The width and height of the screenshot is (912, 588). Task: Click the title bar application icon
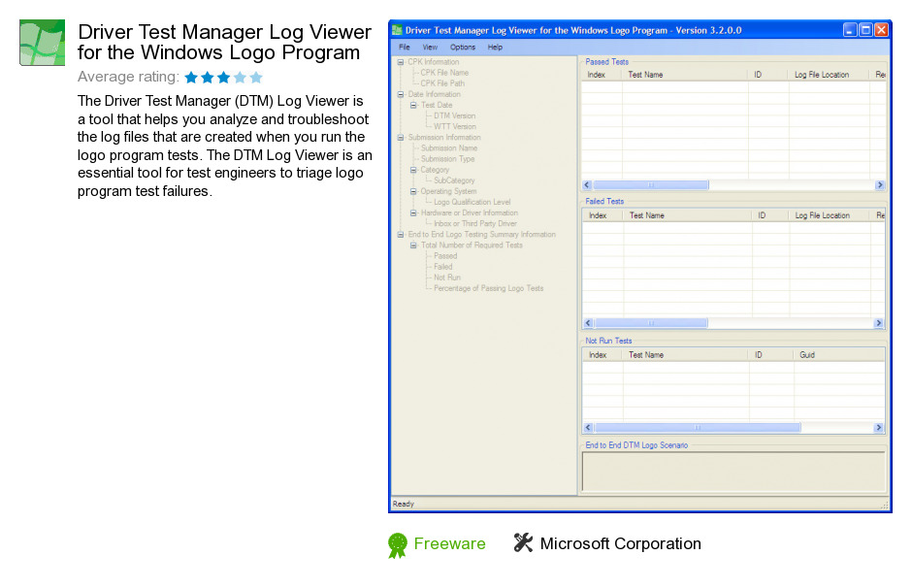click(397, 30)
